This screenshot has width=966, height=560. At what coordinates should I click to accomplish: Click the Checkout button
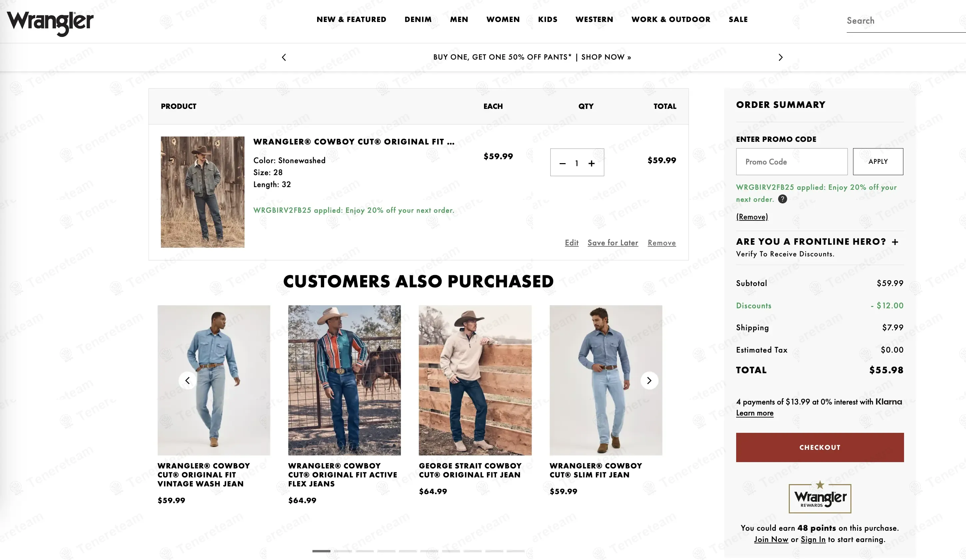click(819, 447)
